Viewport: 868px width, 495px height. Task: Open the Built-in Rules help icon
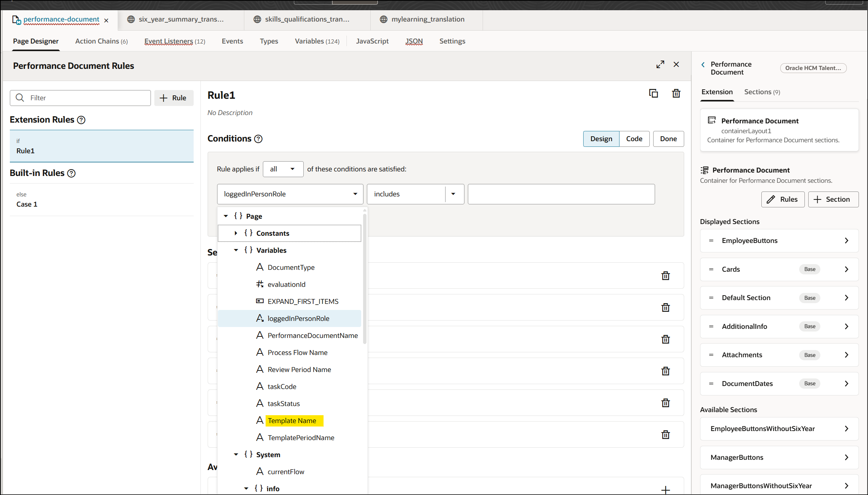coord(71,173)
